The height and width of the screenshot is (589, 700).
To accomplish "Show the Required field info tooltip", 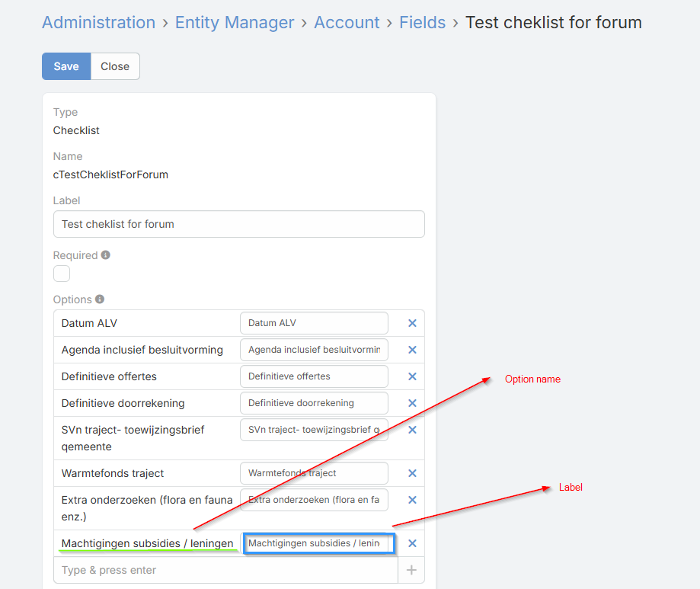I will click(106, 255).
